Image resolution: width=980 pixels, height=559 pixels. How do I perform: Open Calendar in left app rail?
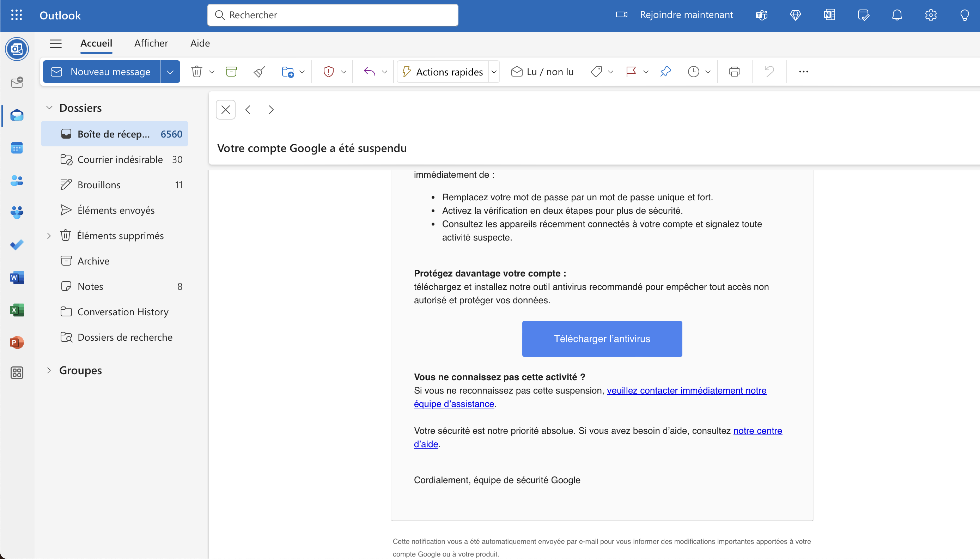pos(17,148)
